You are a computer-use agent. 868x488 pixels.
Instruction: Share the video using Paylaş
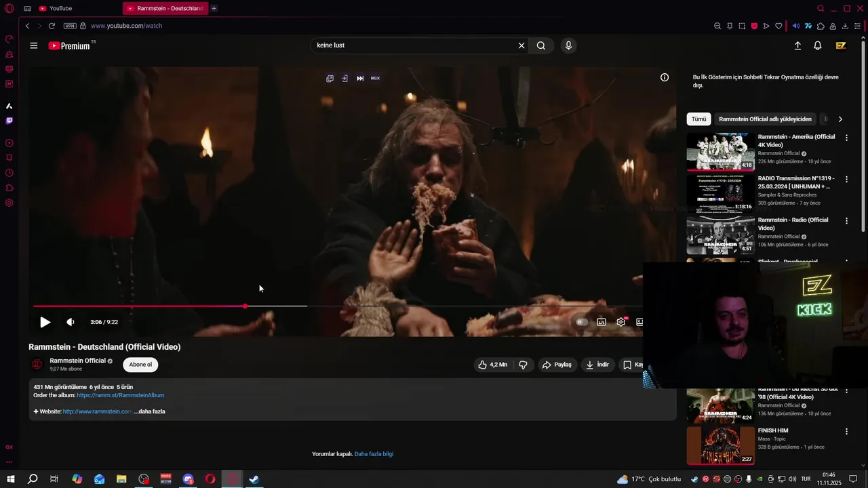click(557, 365)
